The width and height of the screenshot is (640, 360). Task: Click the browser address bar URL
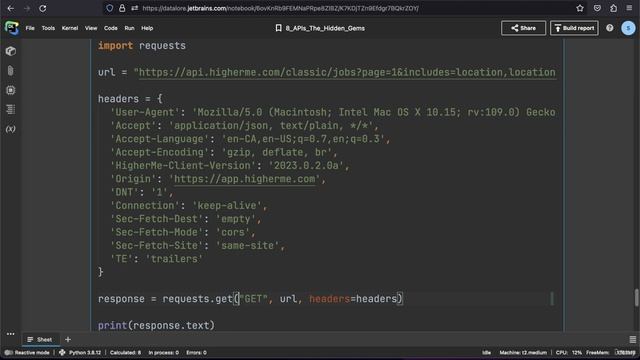point(280,8)
